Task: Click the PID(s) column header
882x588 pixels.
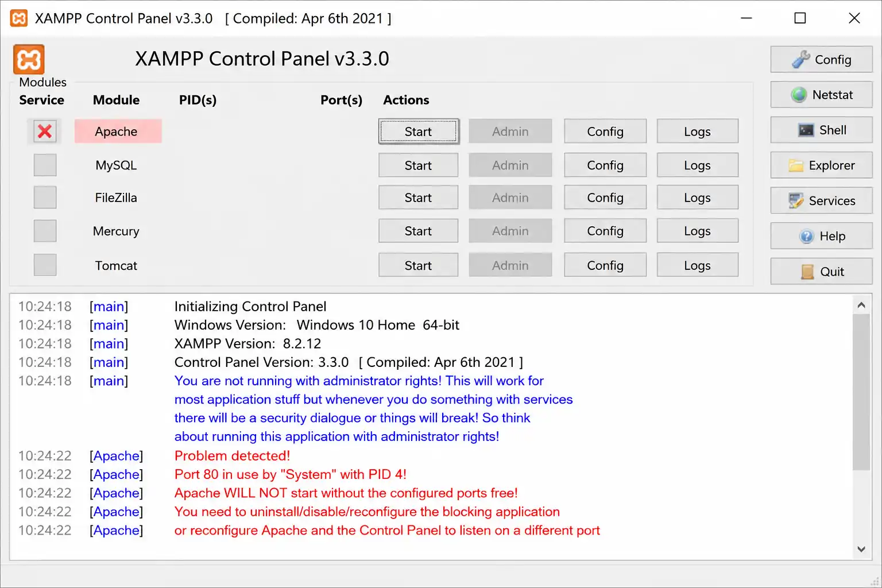Action: pyautogui.click(x=198, y=100)
